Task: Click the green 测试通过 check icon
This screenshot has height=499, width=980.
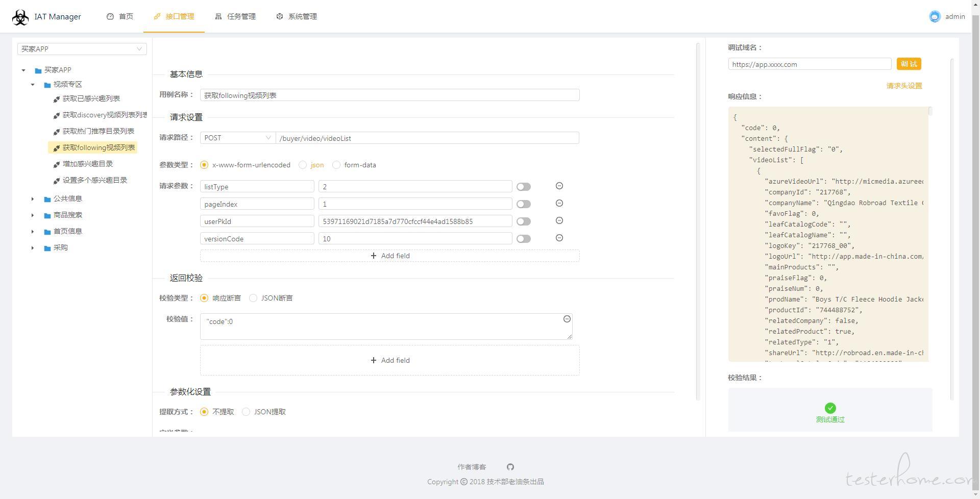Action: click(830, 408)
